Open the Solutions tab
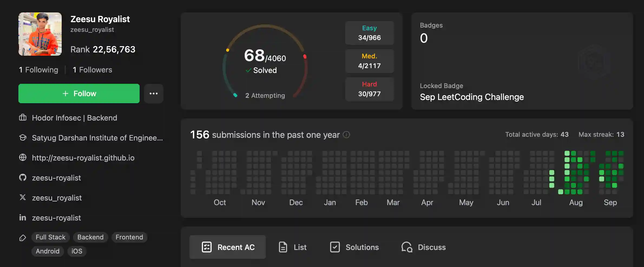Image resolution: width=644 pixels, height=267 pixels. (x=354, y=247)
